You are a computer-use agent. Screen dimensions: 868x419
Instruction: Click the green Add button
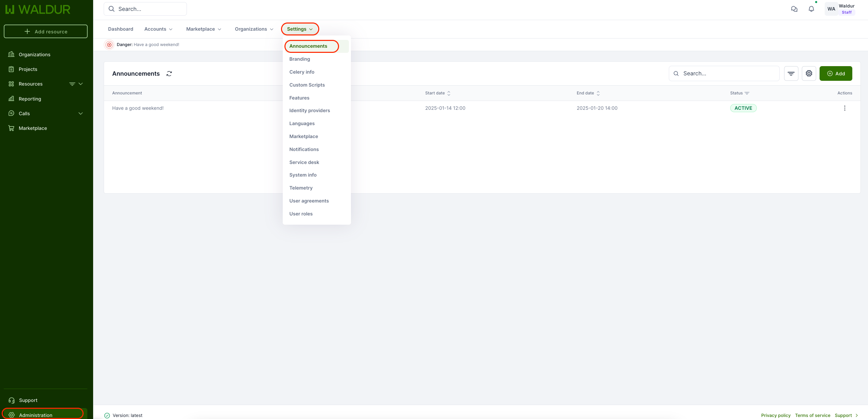[836, 74]
